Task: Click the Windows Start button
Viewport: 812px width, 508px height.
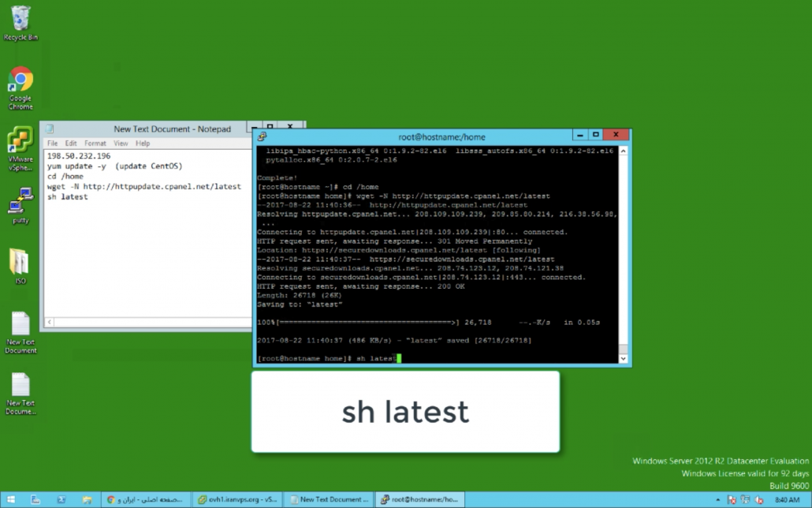Action: tap(10, 499)
